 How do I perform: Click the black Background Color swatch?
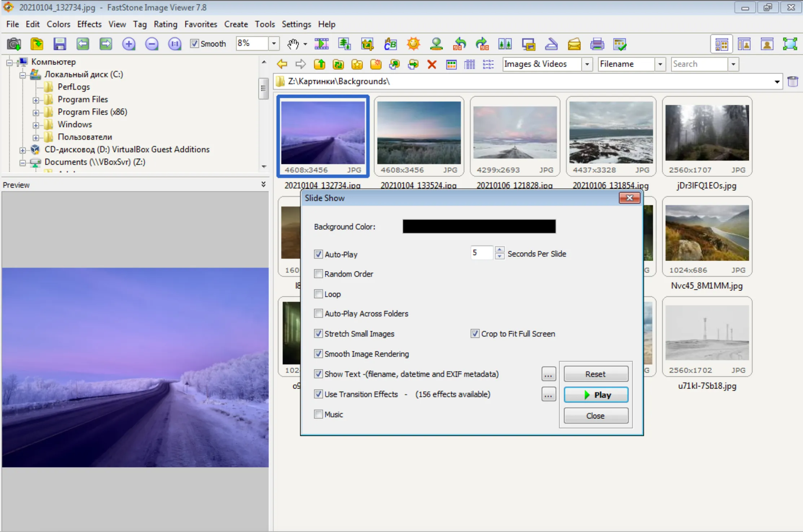pyautogui.click(x=479, y=226)
